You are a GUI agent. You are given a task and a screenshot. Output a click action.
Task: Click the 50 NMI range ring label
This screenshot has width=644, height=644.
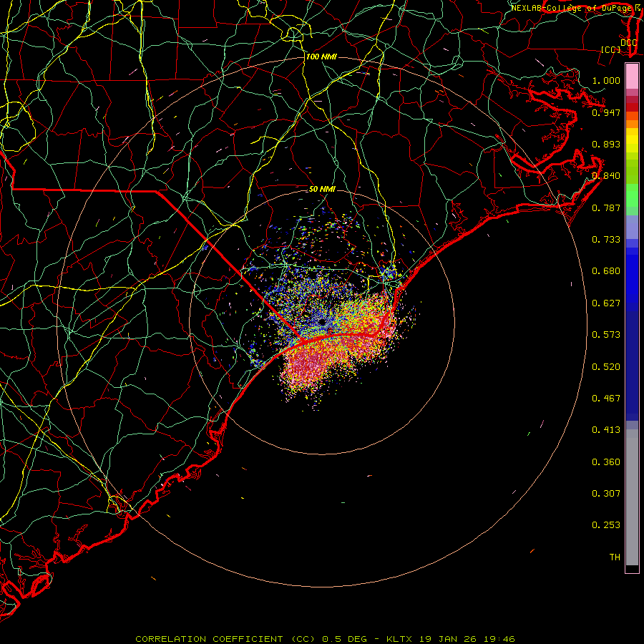click(x=322, y=189)
